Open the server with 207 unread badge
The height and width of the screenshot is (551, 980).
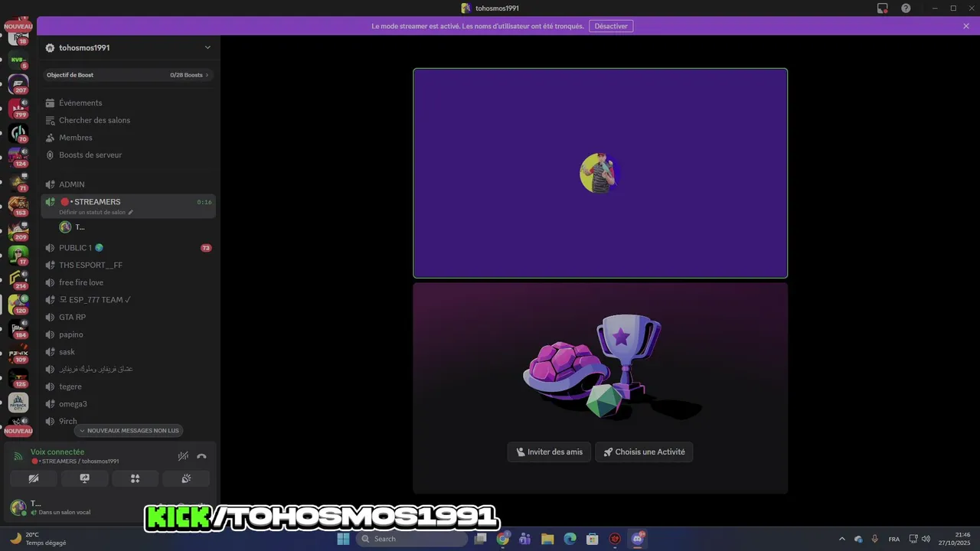[x=18, y=83]
